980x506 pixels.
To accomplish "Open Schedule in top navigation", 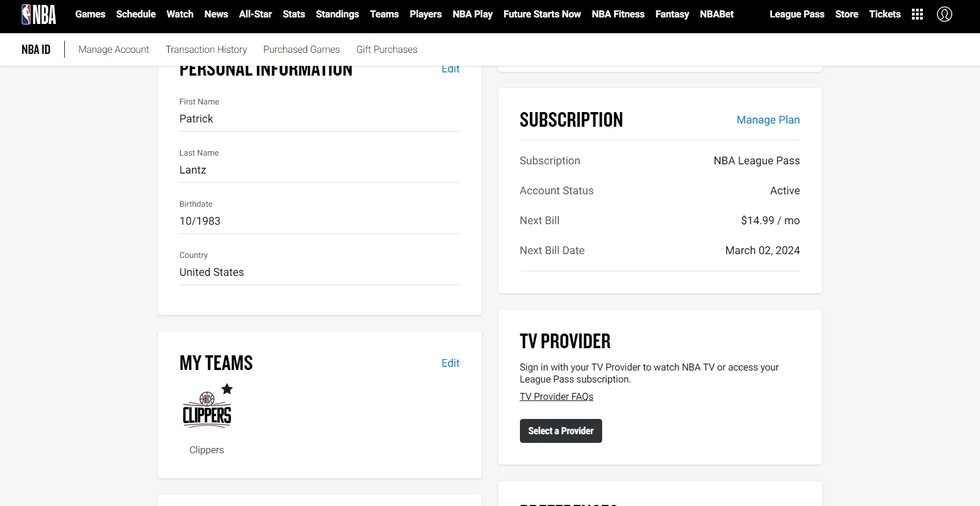I will (136, 14).
